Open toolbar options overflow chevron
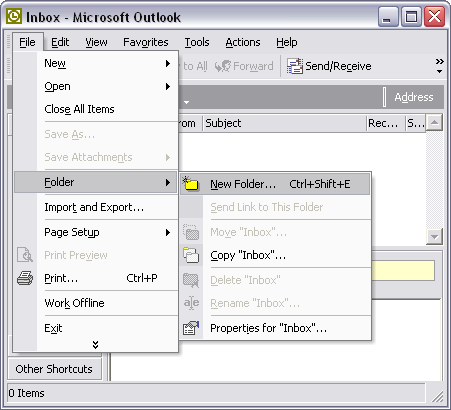 coord(440,66)
